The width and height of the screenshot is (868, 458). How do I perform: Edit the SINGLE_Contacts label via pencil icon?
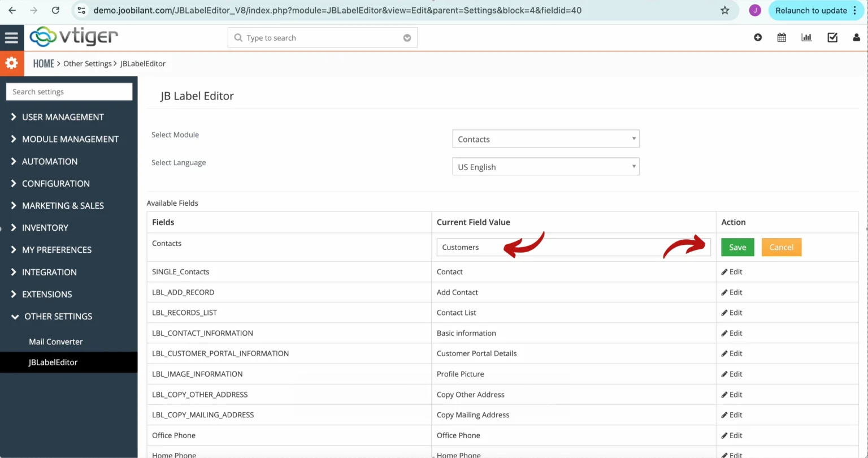[724, 271]
